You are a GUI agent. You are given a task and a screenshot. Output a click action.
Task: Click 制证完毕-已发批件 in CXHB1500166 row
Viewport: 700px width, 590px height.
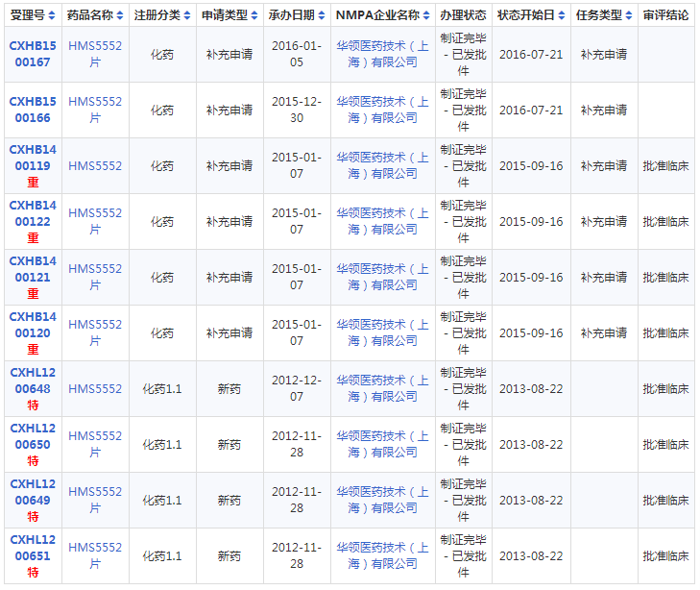coord(463,110)
